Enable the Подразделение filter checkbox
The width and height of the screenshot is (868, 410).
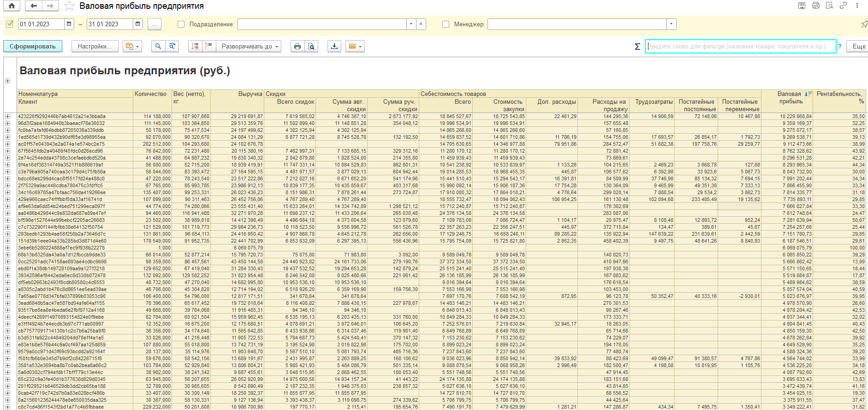[x=181, y=24]
